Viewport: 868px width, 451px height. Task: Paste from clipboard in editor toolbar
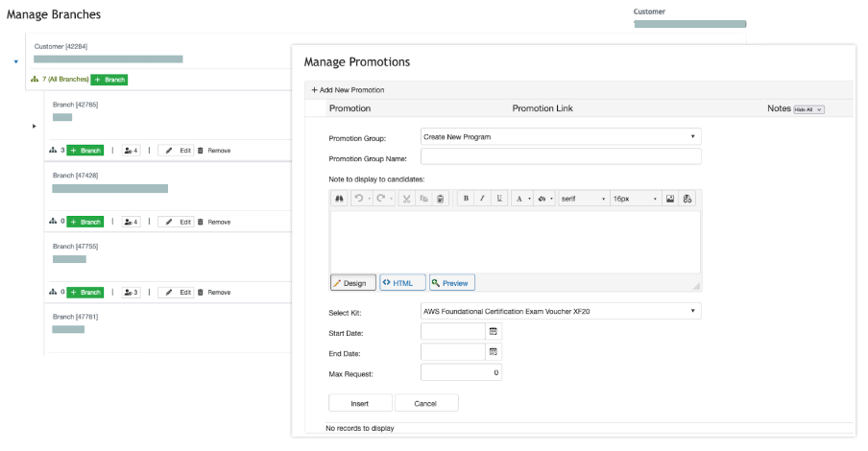click(x=440, y=199)
